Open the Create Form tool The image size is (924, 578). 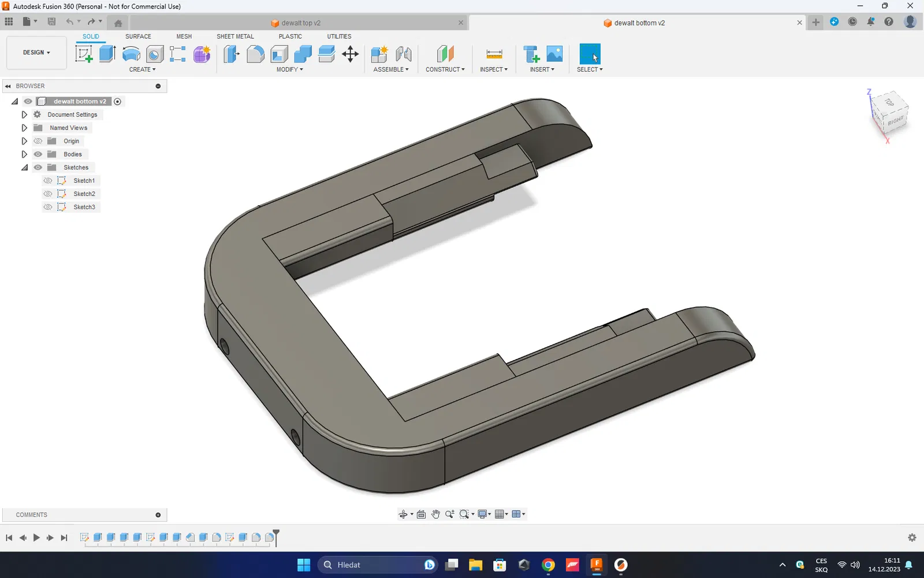(202, 54)
